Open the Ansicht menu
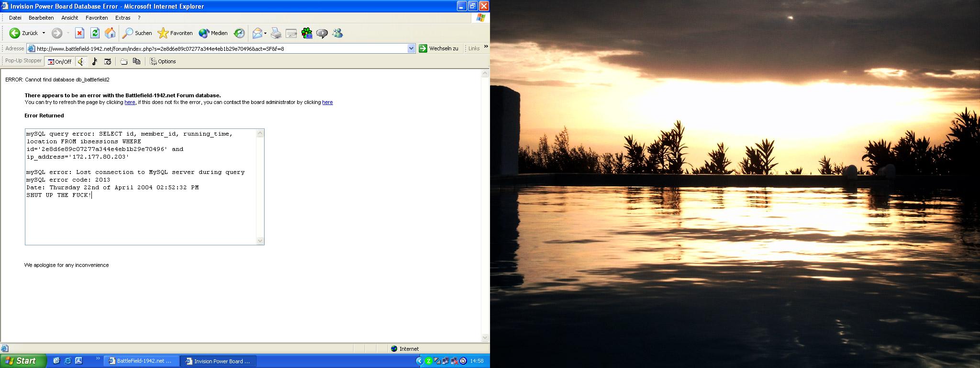Viewport: 980px width, 368px height. (70, 18)
